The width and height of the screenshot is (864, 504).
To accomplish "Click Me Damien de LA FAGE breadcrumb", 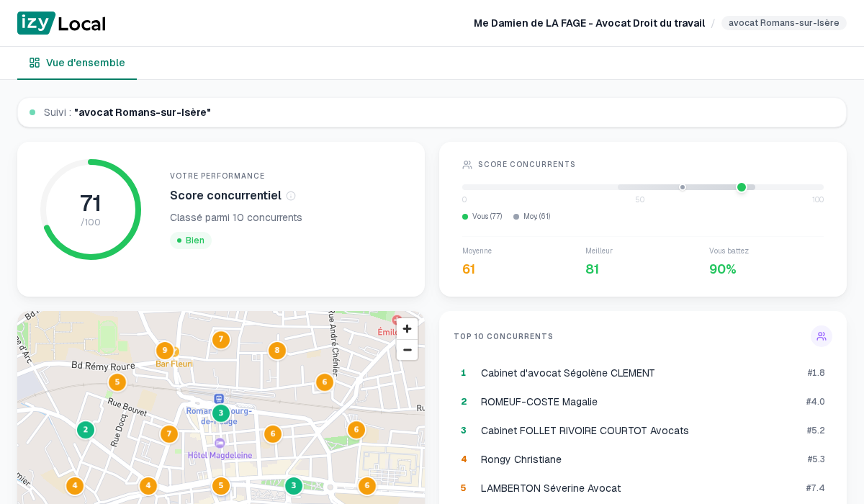I will click(x=589, y=23).
